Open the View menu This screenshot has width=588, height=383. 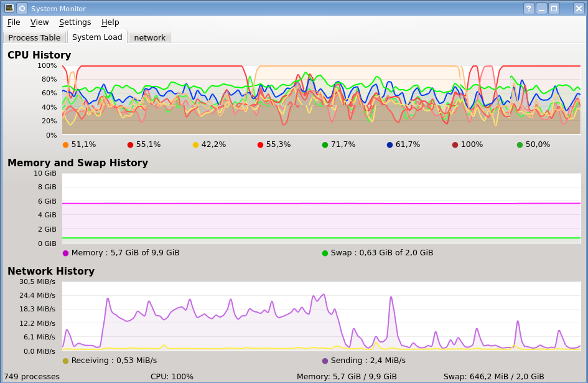click(39, 22)
